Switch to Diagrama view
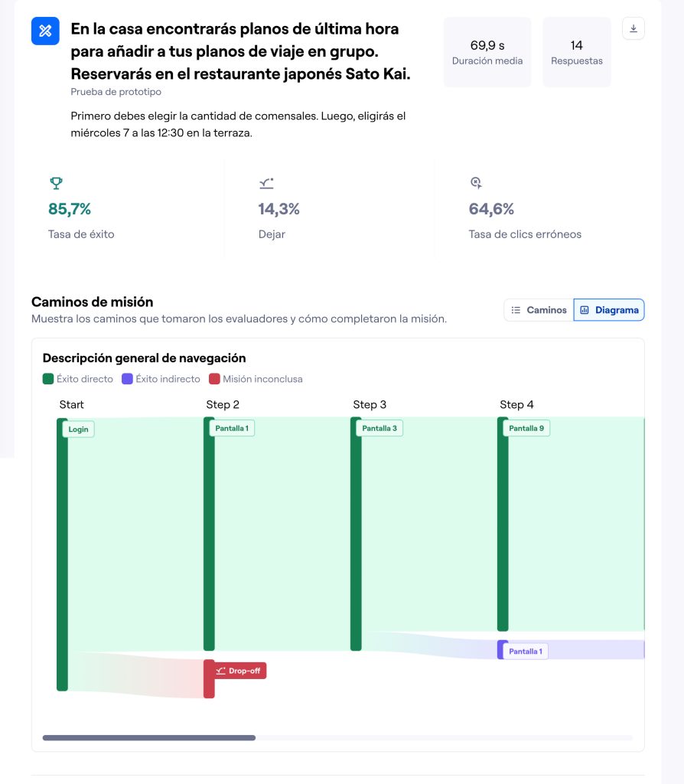Image resolution: width=684 pixels, height=784 pixels. [x=609, y=310]
